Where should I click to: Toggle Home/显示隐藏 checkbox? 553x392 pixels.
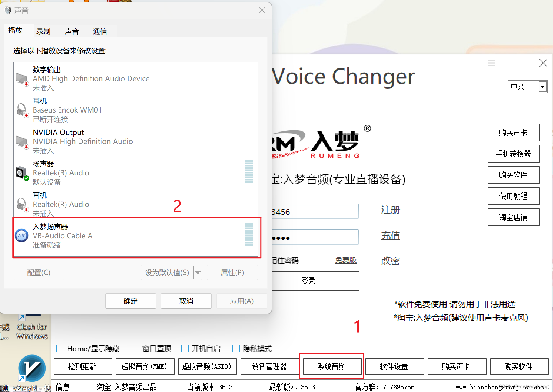[x=60, y=349]
